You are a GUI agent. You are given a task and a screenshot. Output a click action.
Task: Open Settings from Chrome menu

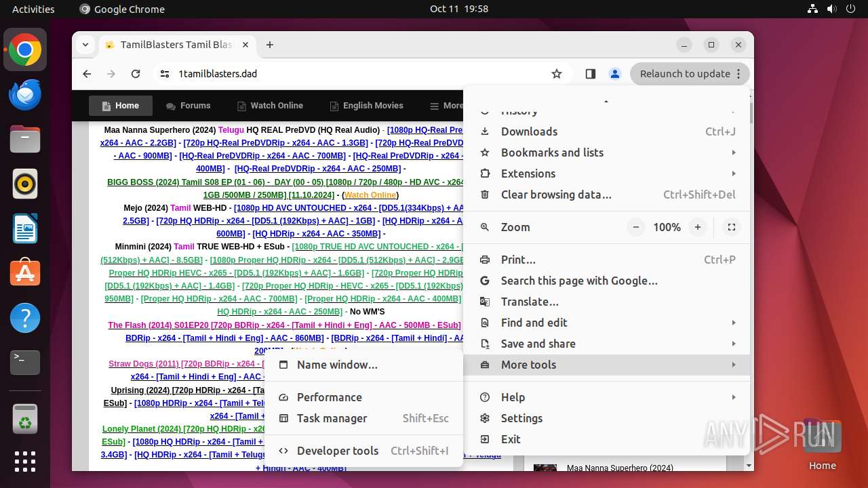click(x=607, y=418)
